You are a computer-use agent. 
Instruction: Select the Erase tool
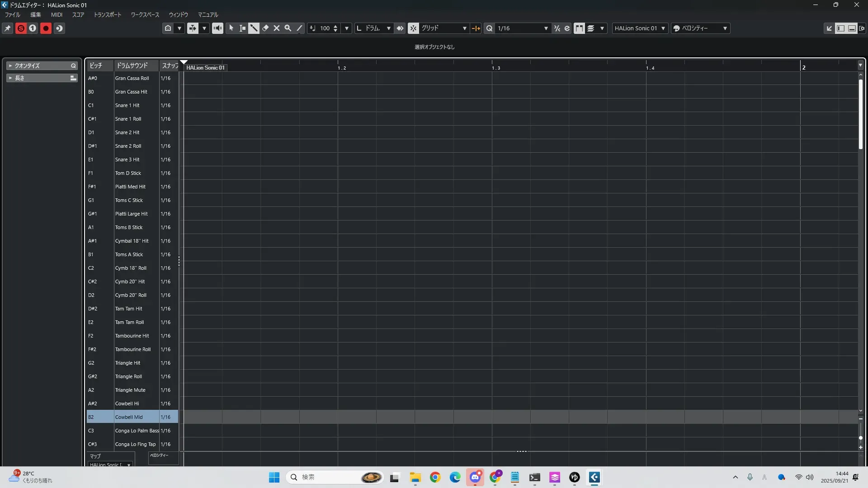[x=265, y=28]
